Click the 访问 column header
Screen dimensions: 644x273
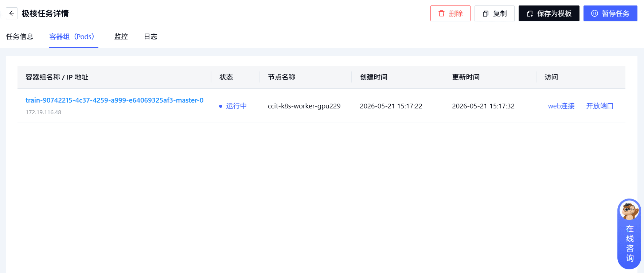point(551,77)
